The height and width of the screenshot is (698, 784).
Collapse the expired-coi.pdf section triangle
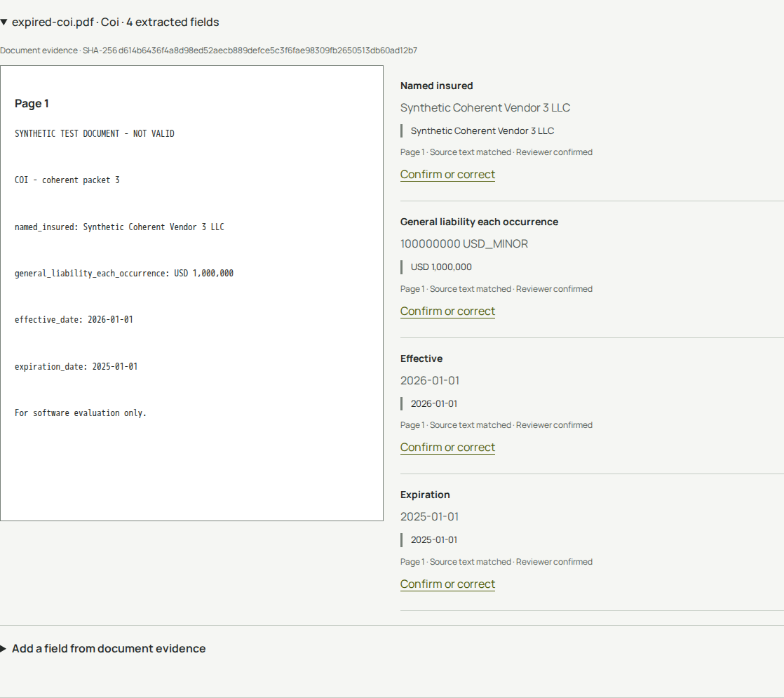click(4, 22)
